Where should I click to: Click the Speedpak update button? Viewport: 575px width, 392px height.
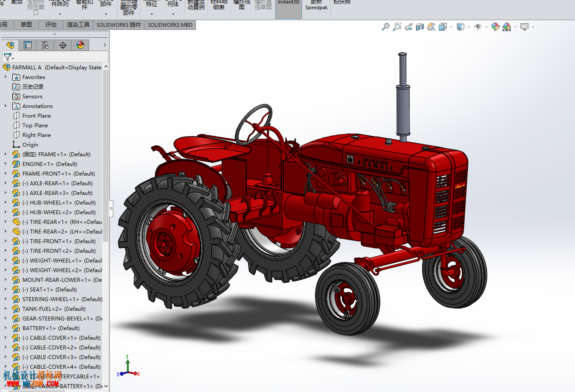coord(316,6)
